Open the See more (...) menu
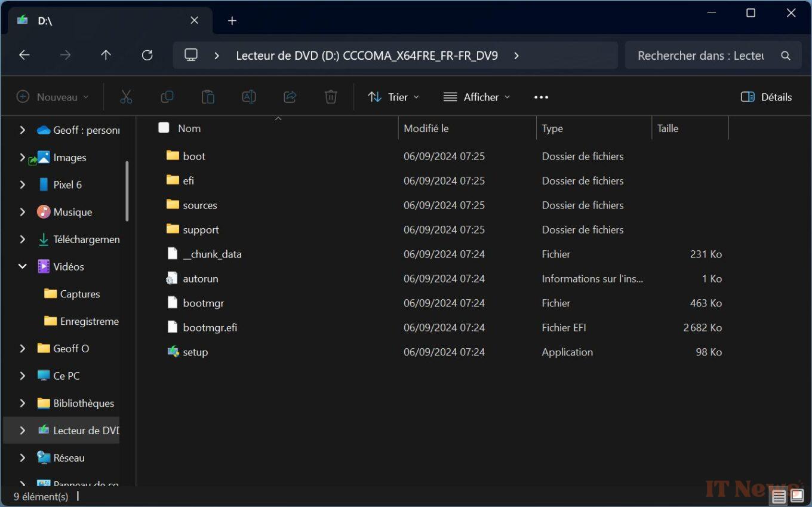 pyautogui.click(x=541, y=97)
